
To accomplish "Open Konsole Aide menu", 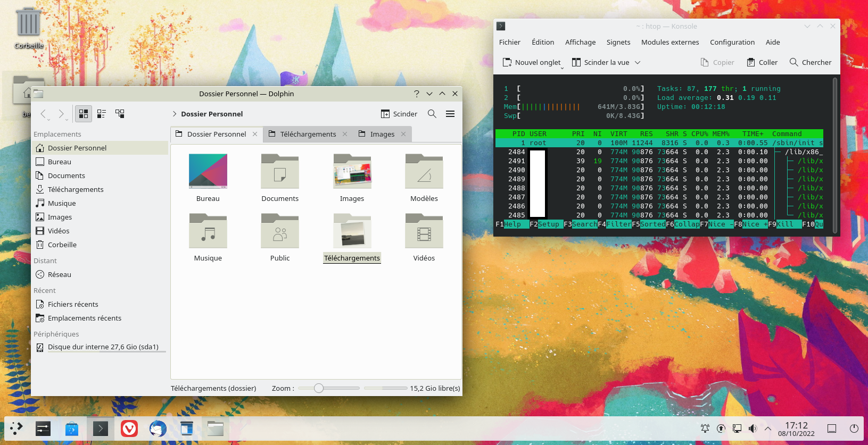I will coord(773,42).
